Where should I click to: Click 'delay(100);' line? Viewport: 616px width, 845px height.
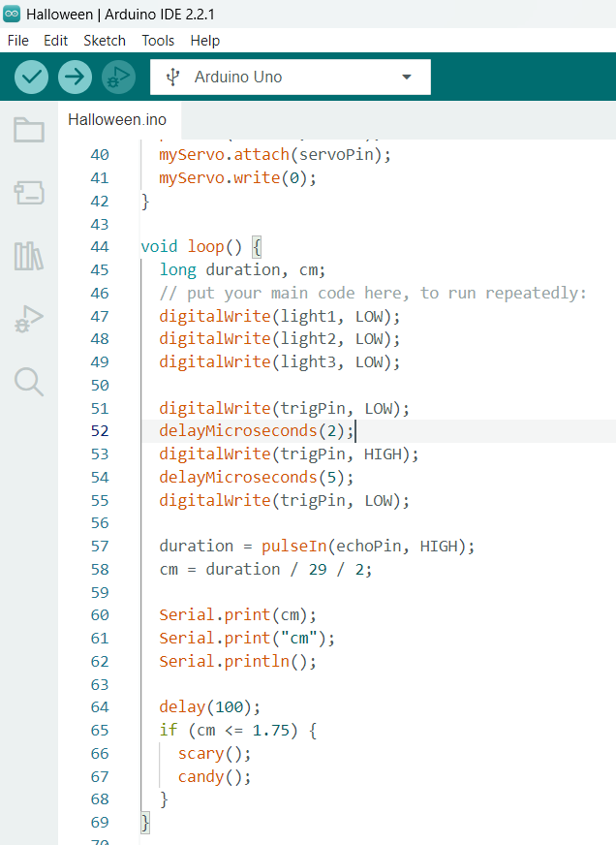(209, 707)
